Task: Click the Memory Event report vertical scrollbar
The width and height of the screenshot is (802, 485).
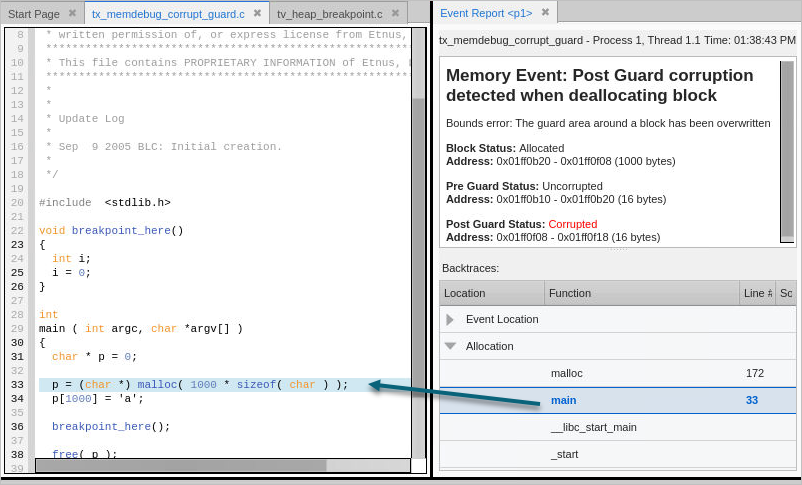Action: point(787,150)
